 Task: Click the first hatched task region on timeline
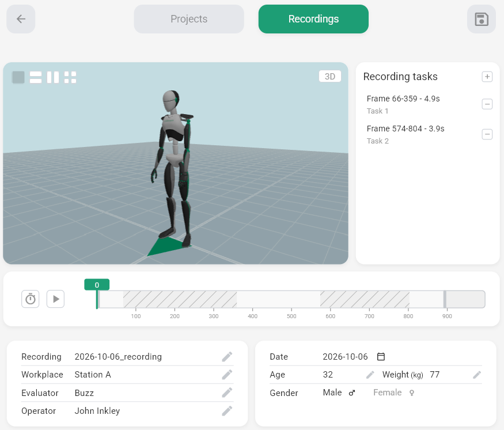(180, 299)
